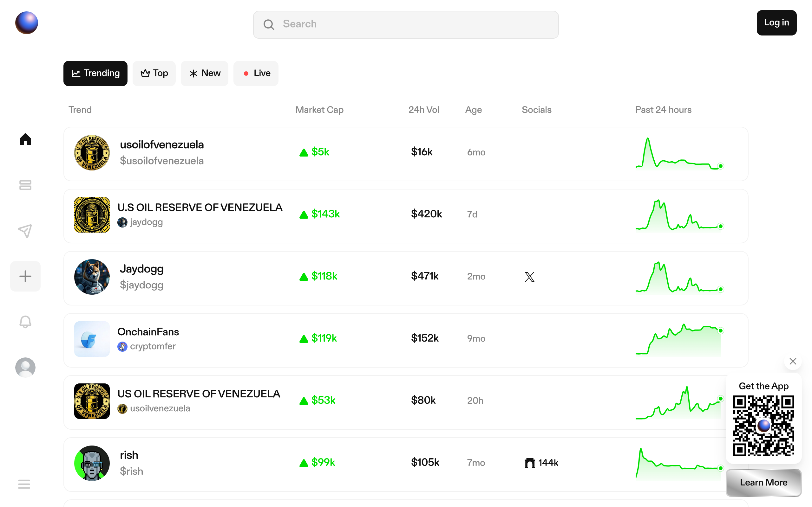Screen dimensions: 812x507
Task: Select the Trending tab
Action: tap(95, 73)
